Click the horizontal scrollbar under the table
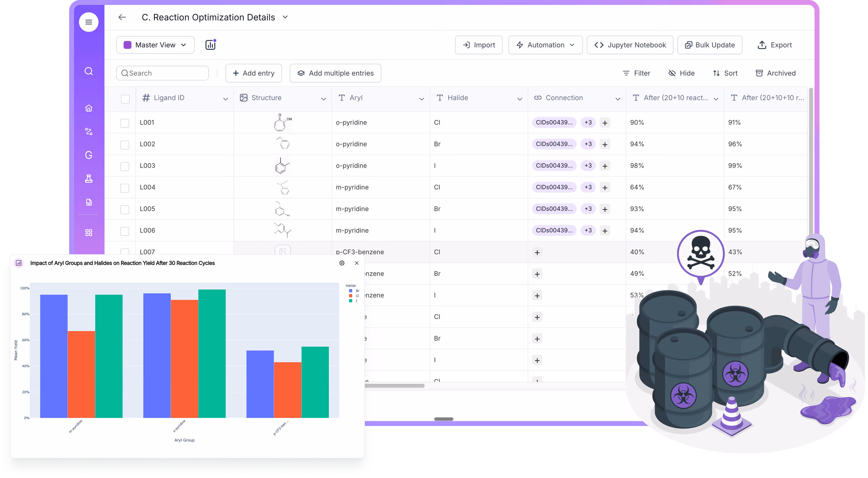Screen dimensions: 868x478 click(x=394, y=386)
